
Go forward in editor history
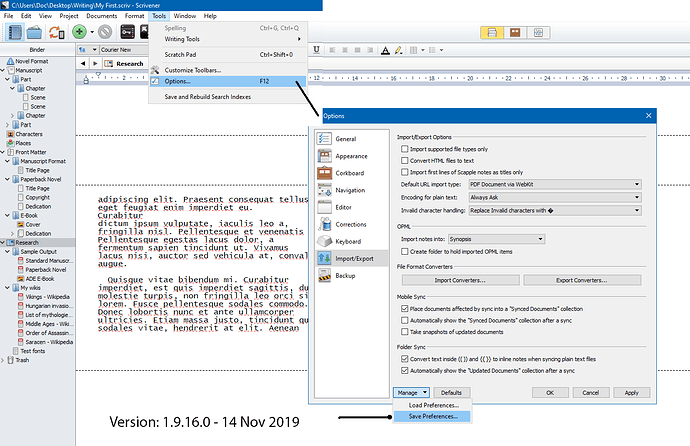pyautogui.click(x=95, y=64)
